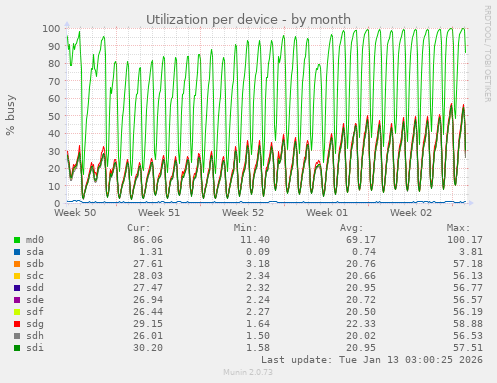Viewport: 497px width, 383px height.
Task: Click the chart title 'Utilization per device - by month'
Action: [x=248, y=20]
